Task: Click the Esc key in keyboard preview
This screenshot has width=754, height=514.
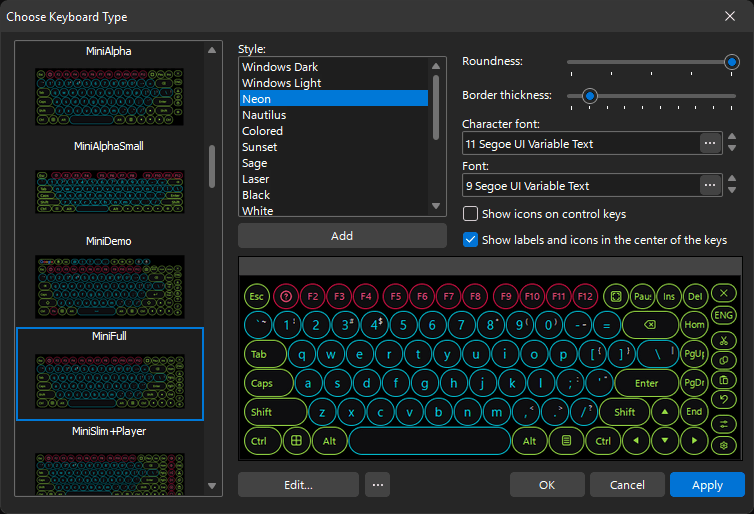Action: click(x=257, y=296)
